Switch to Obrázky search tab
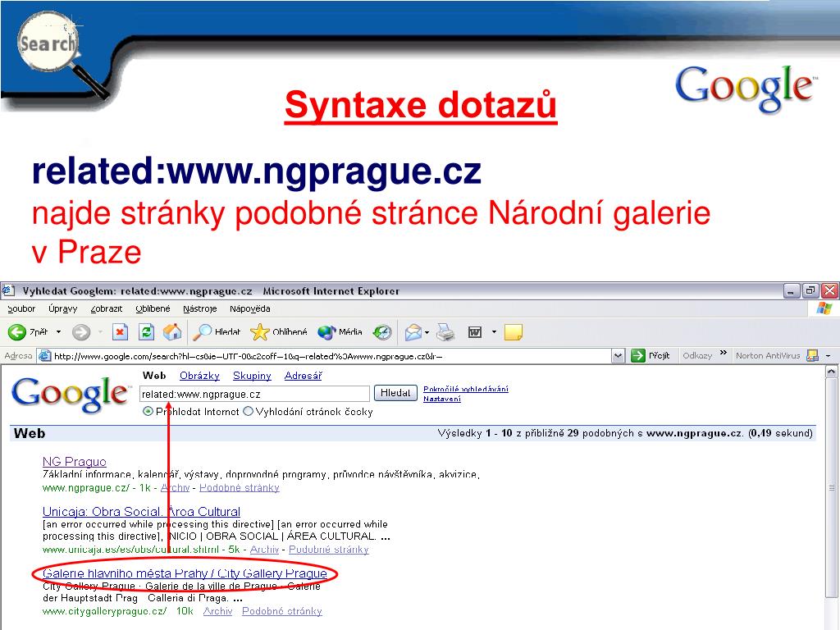 coord(199,376)
